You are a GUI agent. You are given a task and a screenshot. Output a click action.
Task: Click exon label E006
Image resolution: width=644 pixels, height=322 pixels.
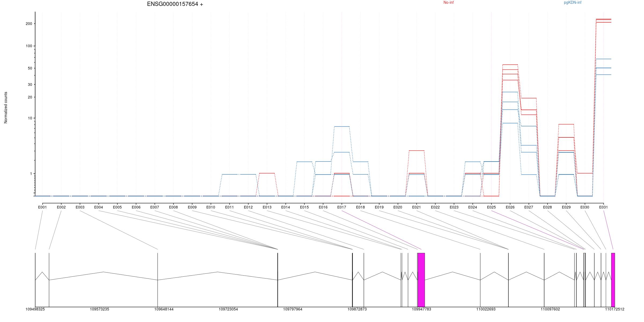[136, 207]
